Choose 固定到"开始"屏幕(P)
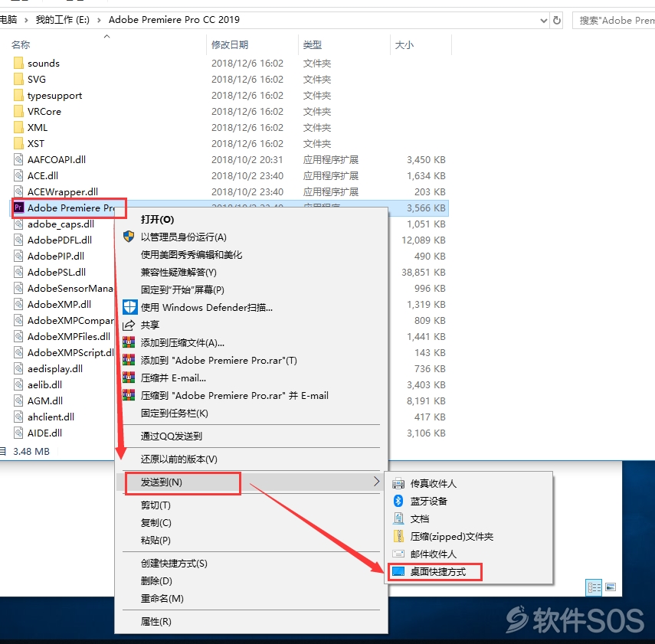Image resolution: width=655 pixels, height=644 pixels. tap(182, 290)
